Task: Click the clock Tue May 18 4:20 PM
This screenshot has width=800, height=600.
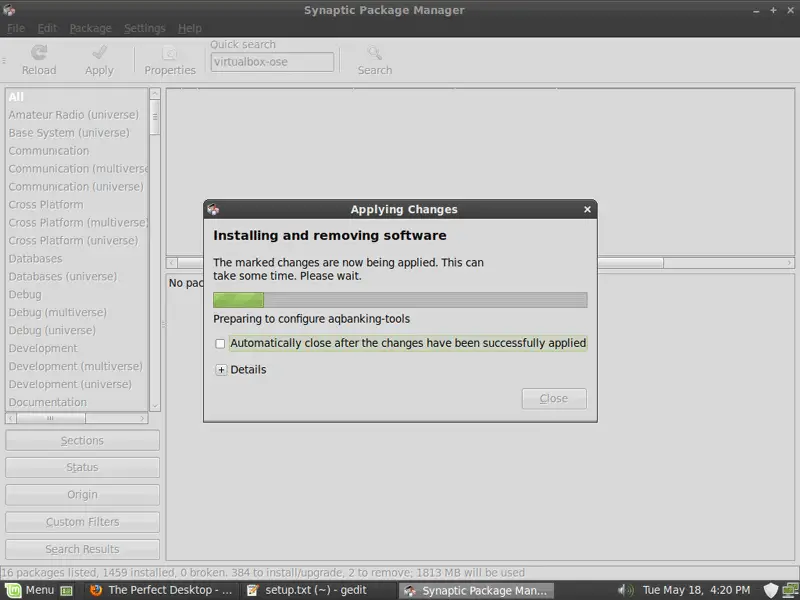Action: (x=696, y=590)
